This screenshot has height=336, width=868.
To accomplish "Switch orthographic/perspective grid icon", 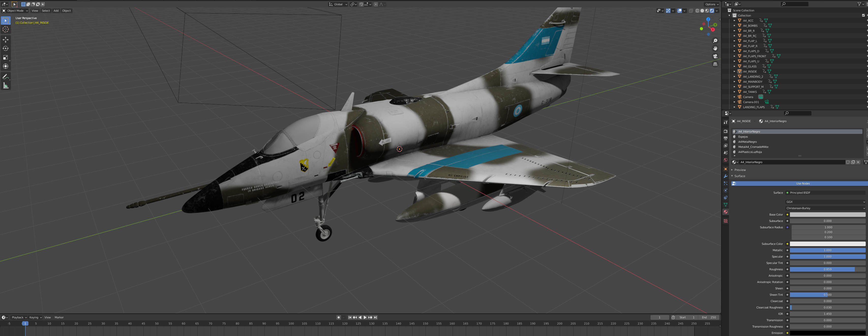I will click(715, 64).
